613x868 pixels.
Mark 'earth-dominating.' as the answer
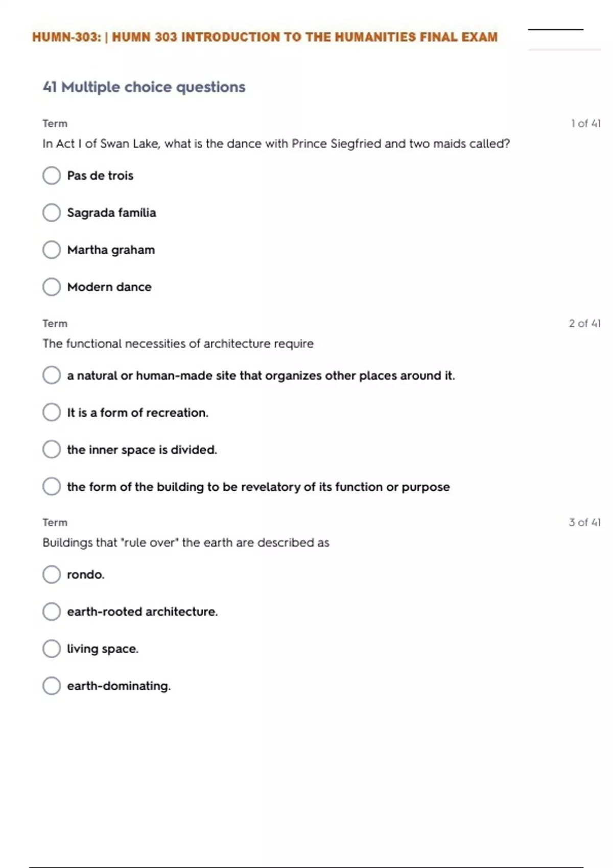(52, 686)
